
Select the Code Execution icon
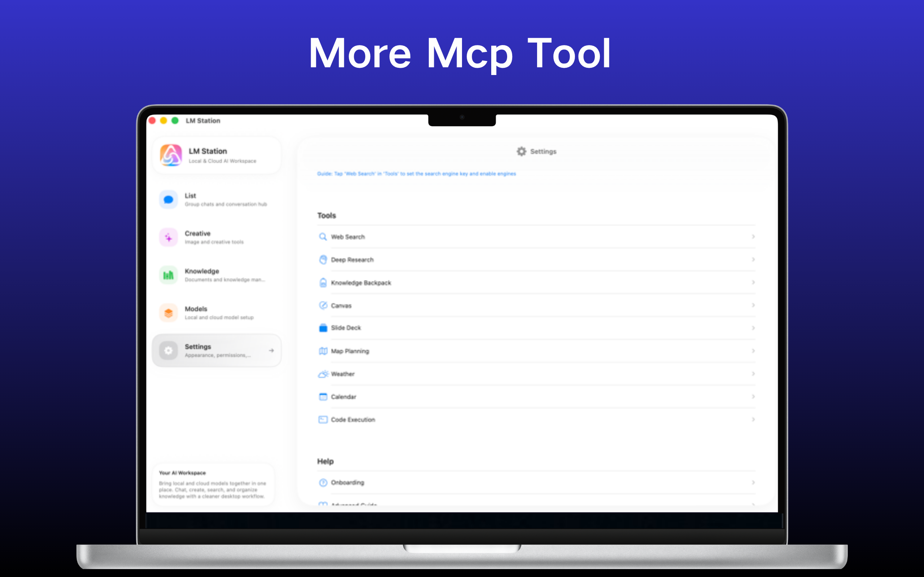tap(323, 419)
